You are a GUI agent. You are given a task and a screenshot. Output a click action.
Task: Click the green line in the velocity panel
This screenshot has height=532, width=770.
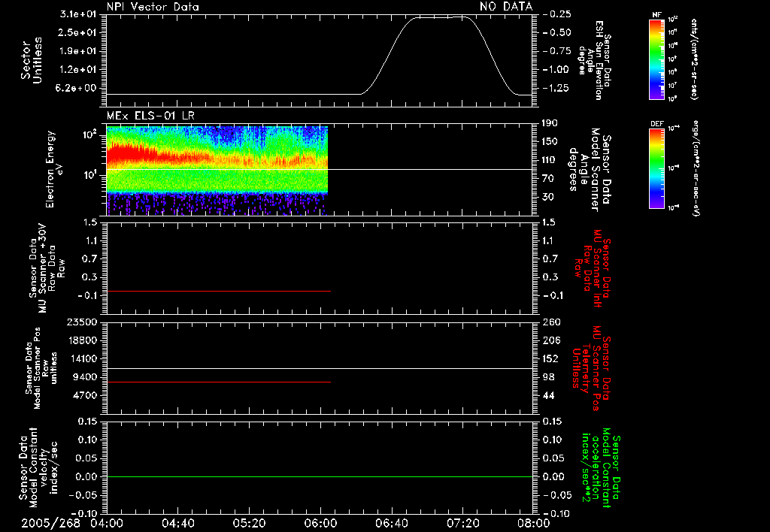319,476
